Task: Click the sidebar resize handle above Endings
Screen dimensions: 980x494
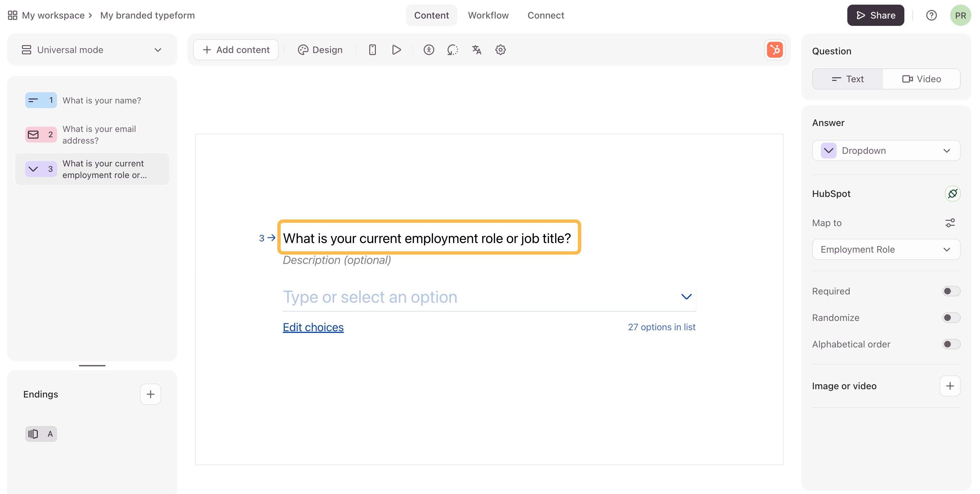Action: [92, 365]
